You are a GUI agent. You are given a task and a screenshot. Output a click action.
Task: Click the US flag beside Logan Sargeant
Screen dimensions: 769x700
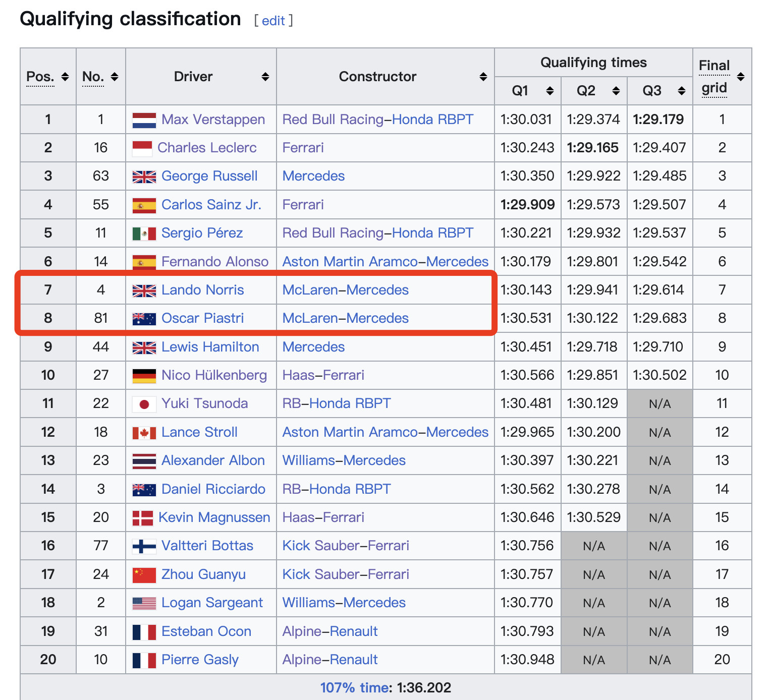[x=144, y=603]
